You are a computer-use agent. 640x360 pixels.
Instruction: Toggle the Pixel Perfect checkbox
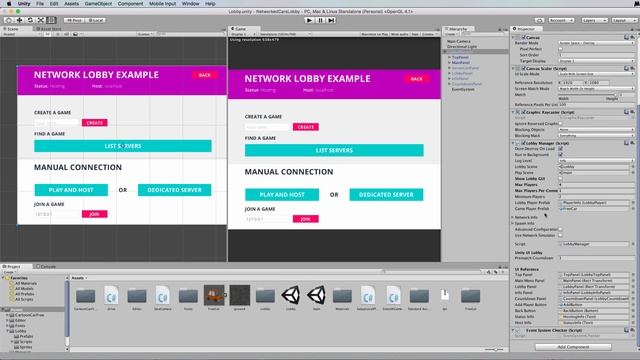560,49
